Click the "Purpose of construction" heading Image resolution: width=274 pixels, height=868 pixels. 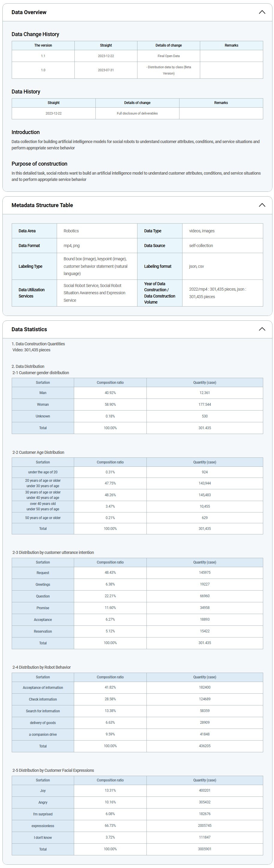[39, 164]
